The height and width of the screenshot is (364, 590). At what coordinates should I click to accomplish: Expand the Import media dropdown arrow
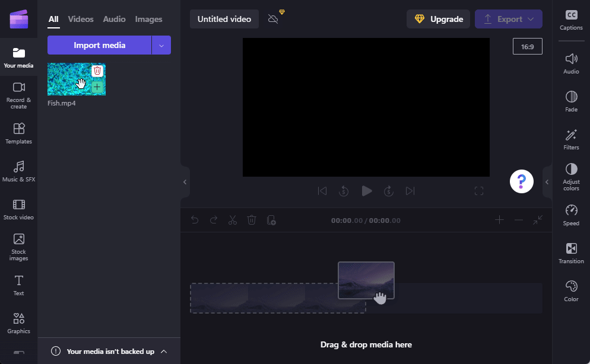coord(161,46)
